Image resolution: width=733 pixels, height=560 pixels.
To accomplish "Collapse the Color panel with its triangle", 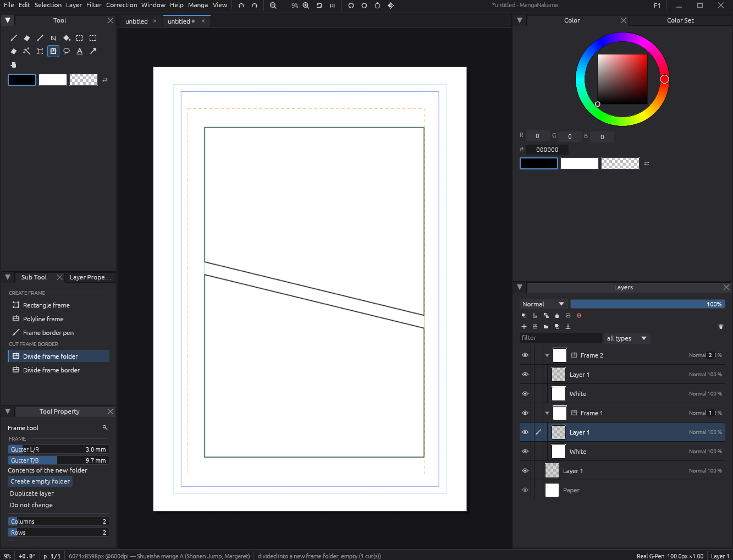I will [520, 20].
